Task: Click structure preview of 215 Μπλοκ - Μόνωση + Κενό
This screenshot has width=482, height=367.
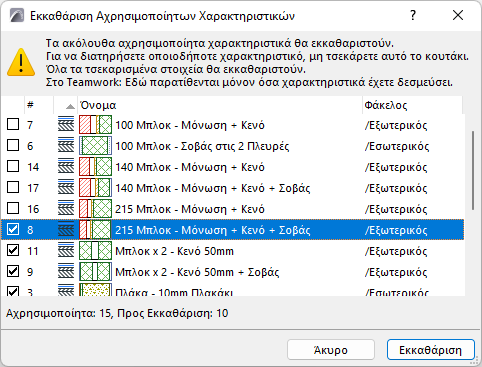Action: 95,209
